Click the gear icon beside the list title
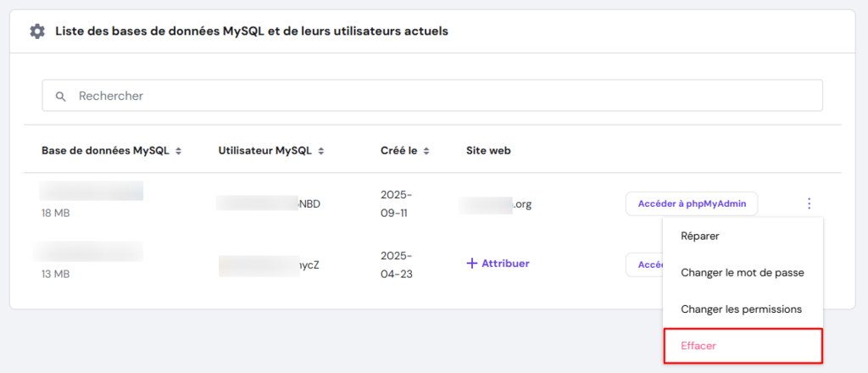 coord(36,31)
